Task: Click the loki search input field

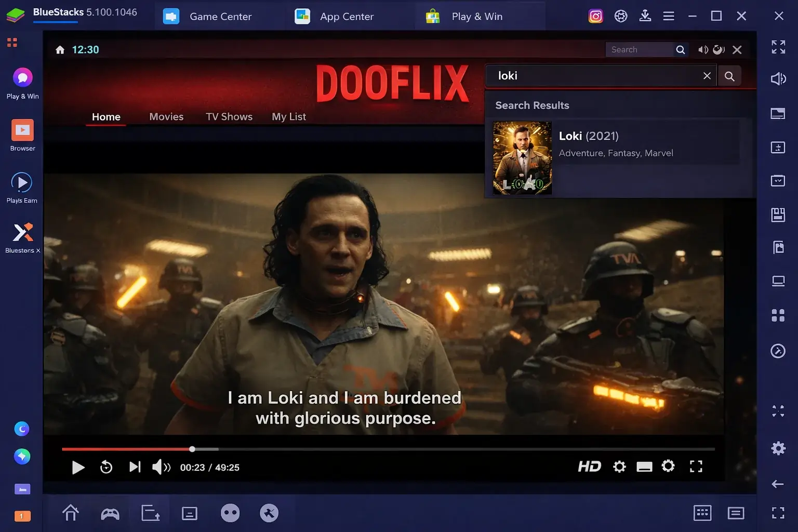Action: coord(601,76)
